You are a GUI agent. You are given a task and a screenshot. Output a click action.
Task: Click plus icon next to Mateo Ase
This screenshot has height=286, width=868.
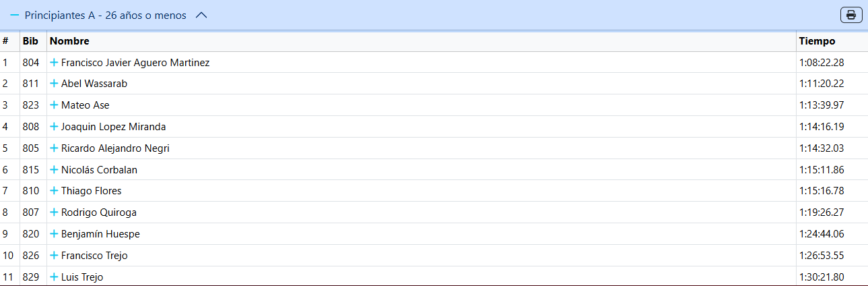(54, 105)
